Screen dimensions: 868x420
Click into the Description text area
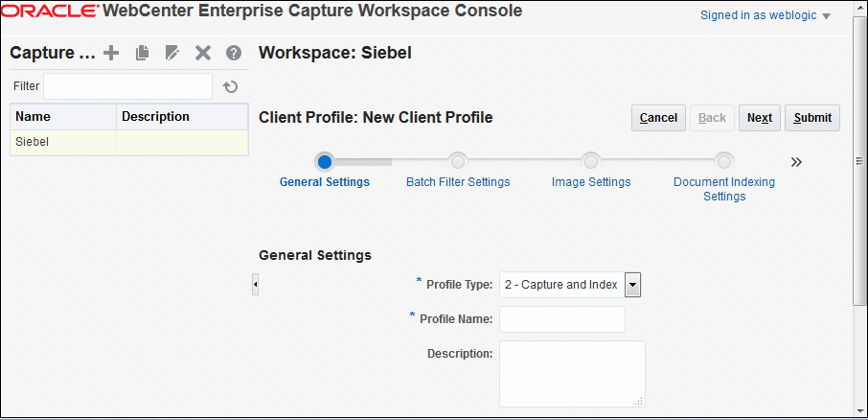[x=572, y=373]
